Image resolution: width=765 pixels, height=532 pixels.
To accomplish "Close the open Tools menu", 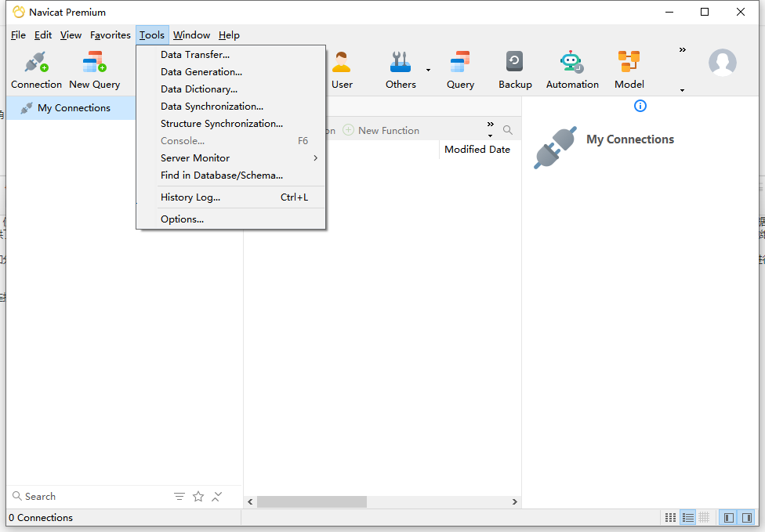I will 152,35.
